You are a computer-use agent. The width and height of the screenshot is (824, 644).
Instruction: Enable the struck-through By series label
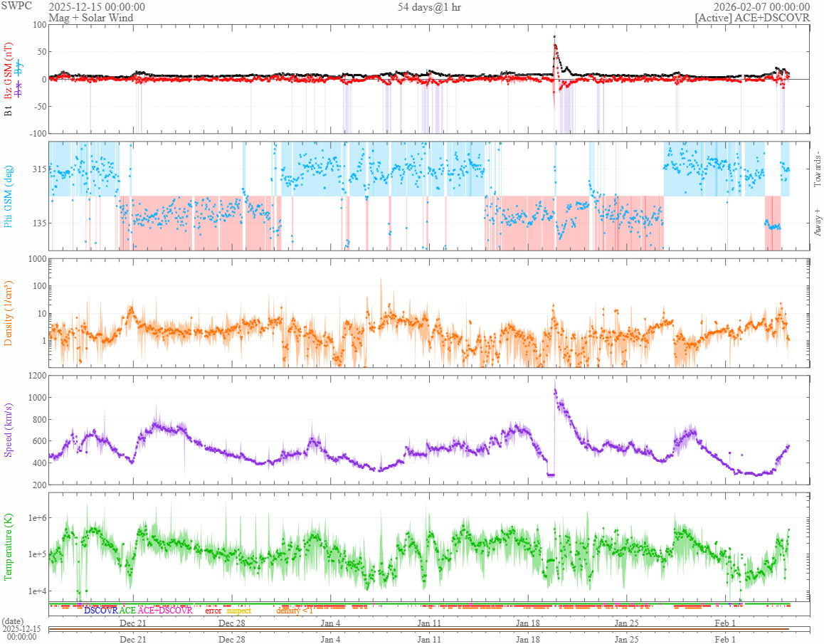pyautogui.click(x=19, y=68)
